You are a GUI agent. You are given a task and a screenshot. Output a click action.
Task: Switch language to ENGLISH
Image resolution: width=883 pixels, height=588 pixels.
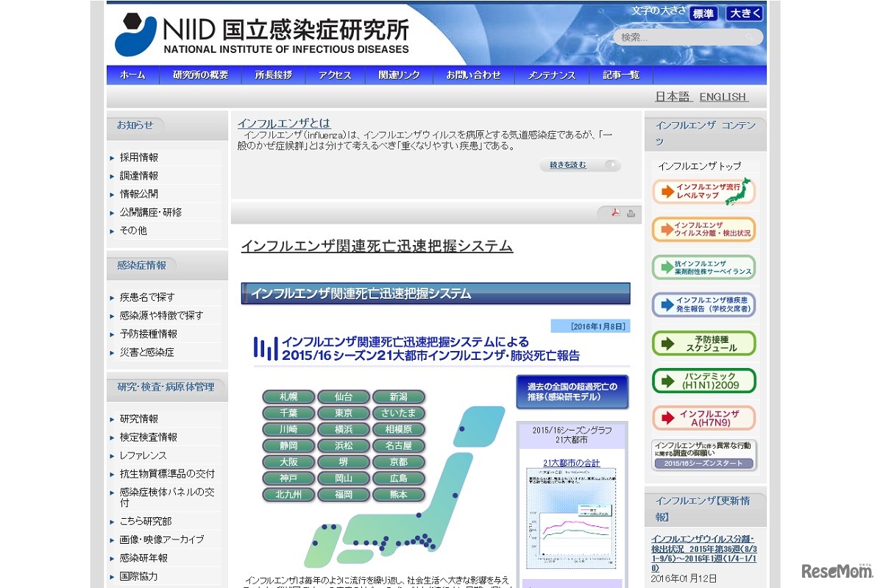click(723, 96)
